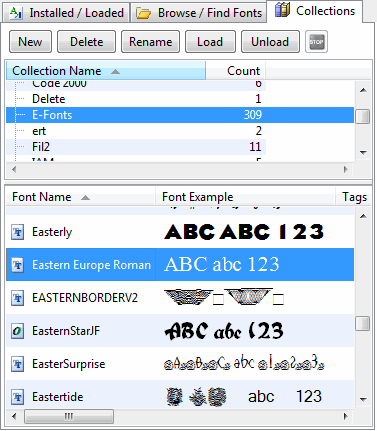Click the collections list vertical scroll thumb

pos(363,116)
